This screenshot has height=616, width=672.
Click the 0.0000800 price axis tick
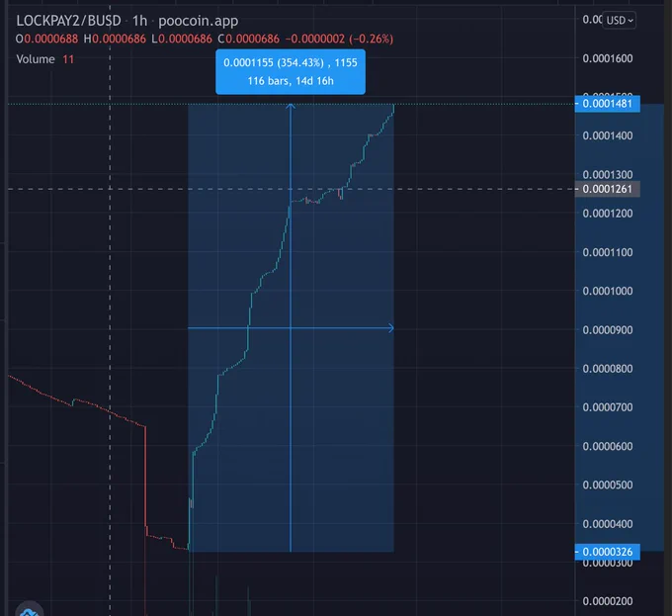pyautogui.click(x=608, y=369)
